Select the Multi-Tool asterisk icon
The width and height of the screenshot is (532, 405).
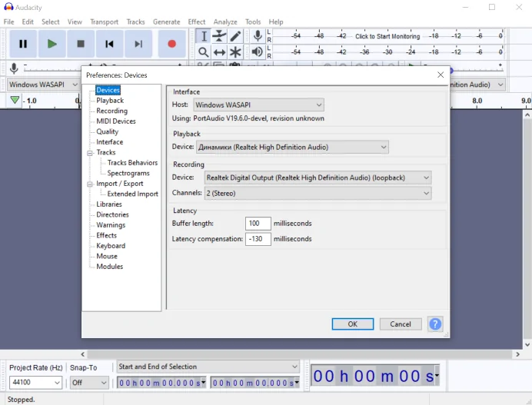click(235, 52)
